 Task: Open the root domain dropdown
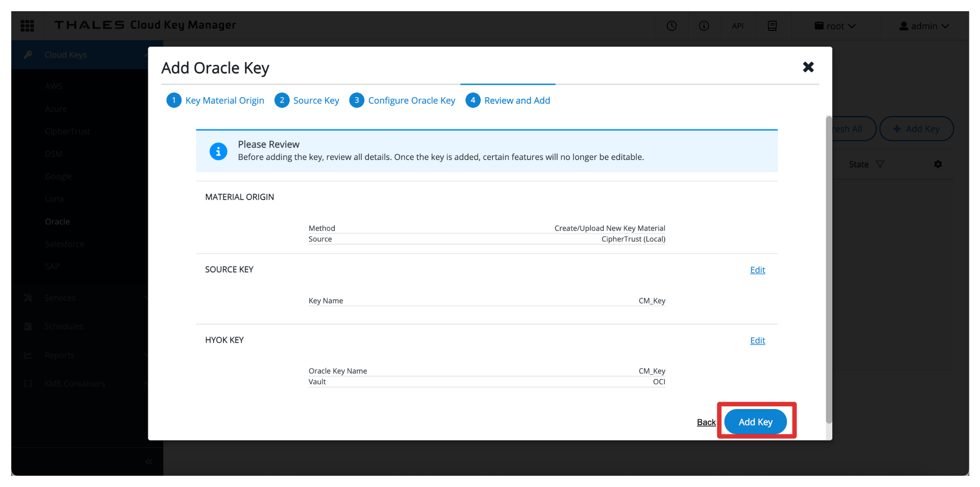click(835, 26)
